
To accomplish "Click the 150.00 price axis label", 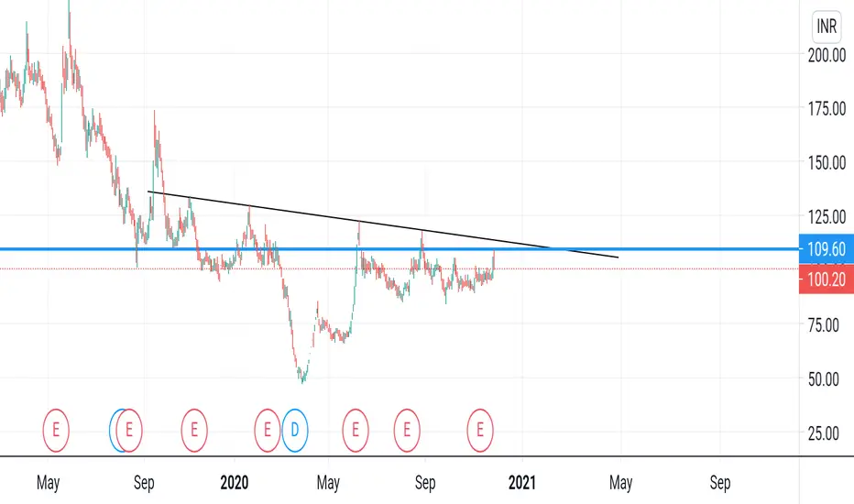I will tap(827, 162).
